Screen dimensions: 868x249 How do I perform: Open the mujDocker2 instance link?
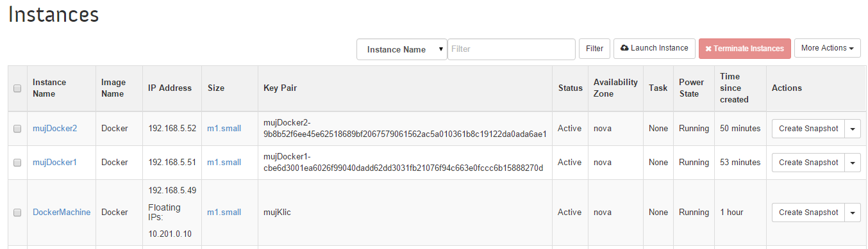click(x=54, y=129)
